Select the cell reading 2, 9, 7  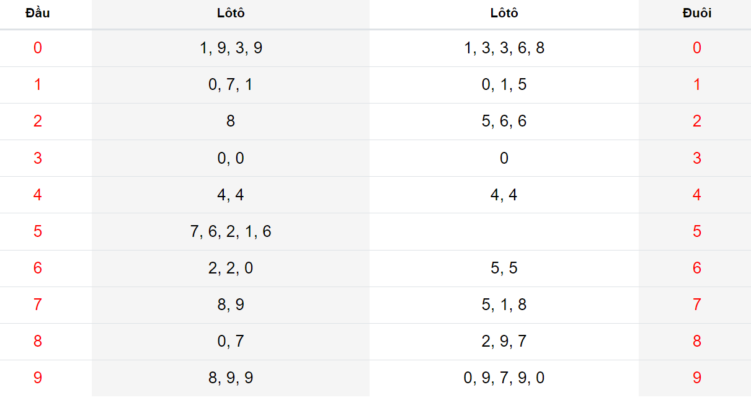coord(504,342)
